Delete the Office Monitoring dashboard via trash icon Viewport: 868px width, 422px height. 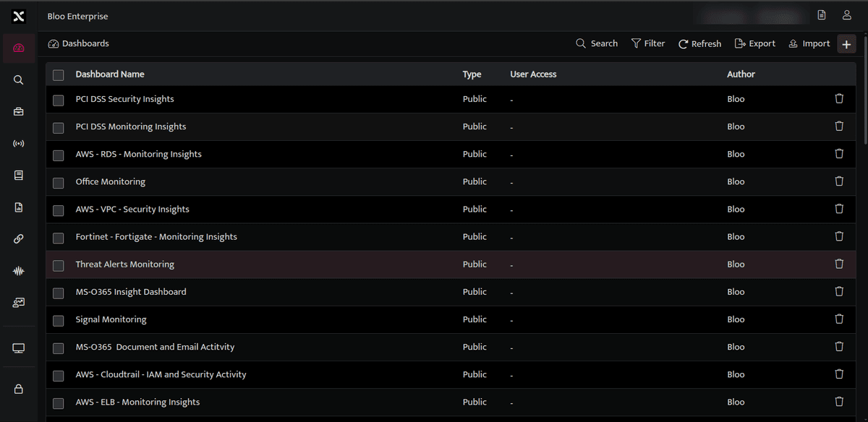pos(839,181)
